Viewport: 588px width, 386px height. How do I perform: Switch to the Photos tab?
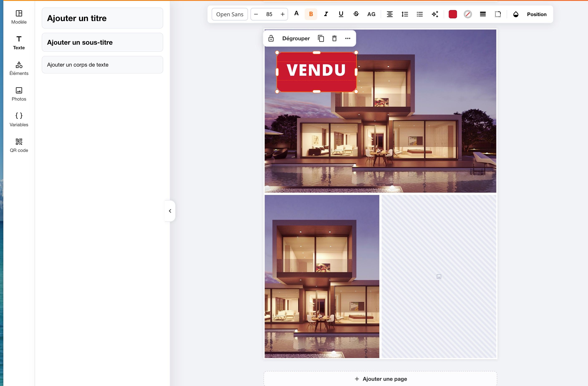[x=19, y=94]
